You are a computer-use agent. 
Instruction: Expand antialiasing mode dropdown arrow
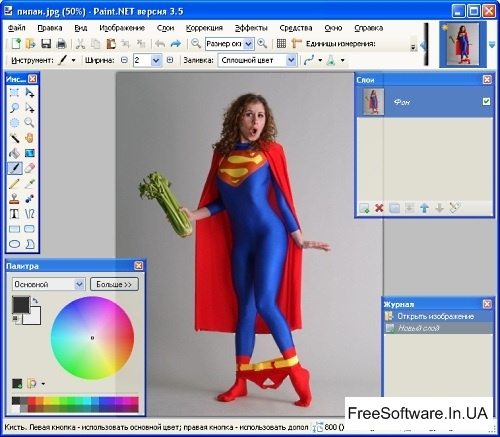(x=320, y=61)
